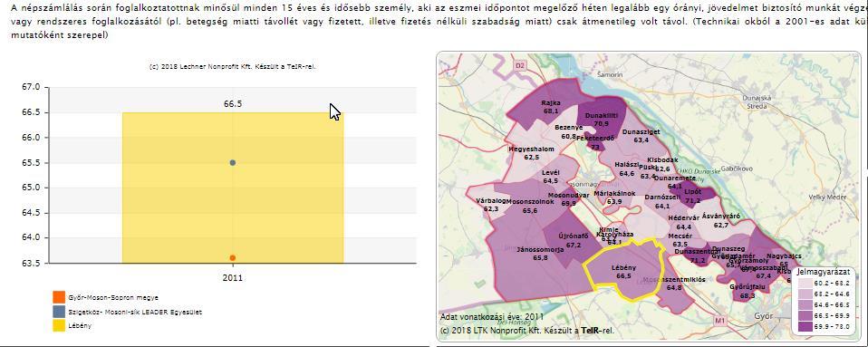The width and height of the screenshot is (868, 347).
Task: Select Bezenye 60,8 region on map
Action: (568, 131)
